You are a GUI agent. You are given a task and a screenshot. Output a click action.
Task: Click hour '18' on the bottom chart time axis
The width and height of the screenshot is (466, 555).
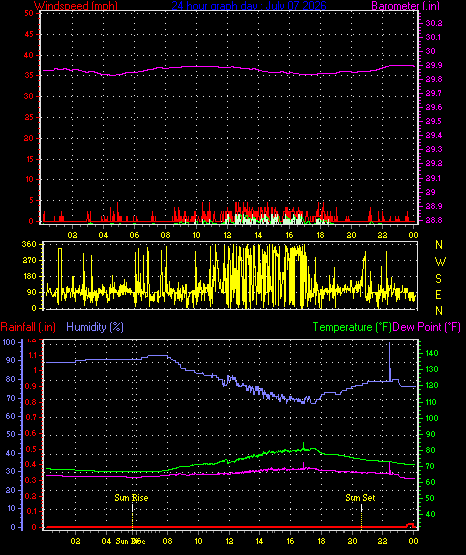tap(321, 541)
